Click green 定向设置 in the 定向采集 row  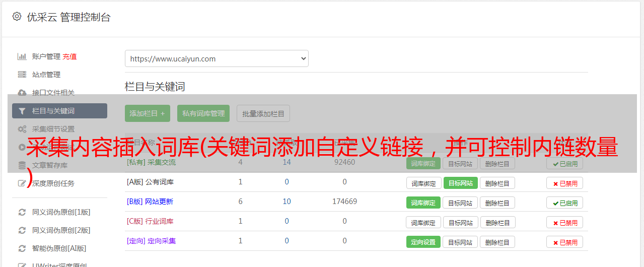pyautogui.click(x=423, y=242)
